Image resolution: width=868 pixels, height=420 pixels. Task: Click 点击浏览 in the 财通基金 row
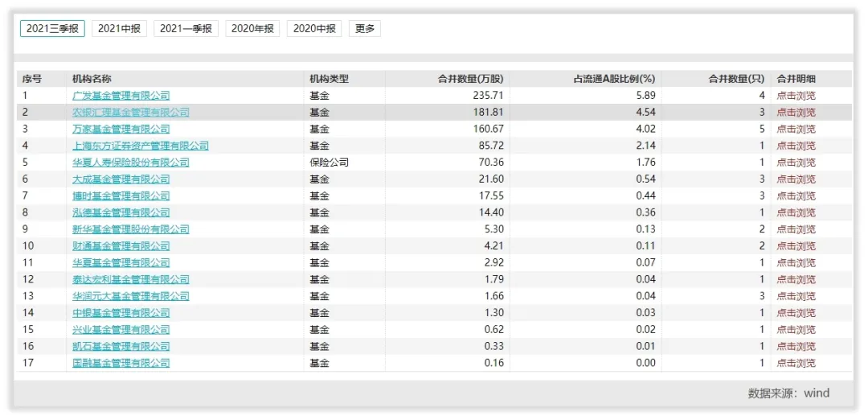click(796, 246)
